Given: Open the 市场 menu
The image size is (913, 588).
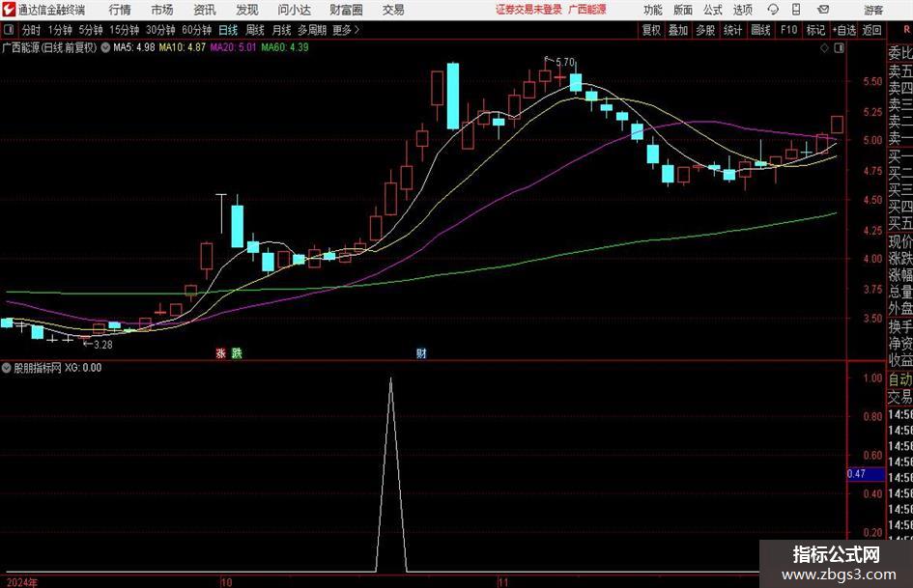Looking at the screenshot, I should tap(162, 10).
